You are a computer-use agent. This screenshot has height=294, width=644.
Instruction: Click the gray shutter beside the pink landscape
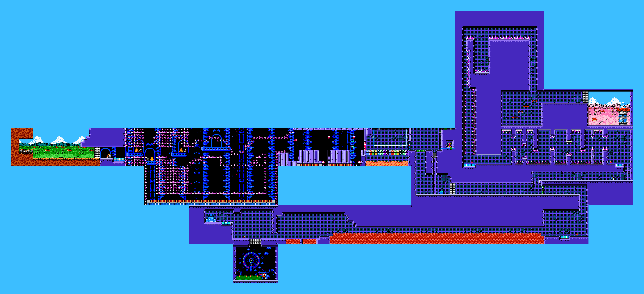tap(586, 97)
